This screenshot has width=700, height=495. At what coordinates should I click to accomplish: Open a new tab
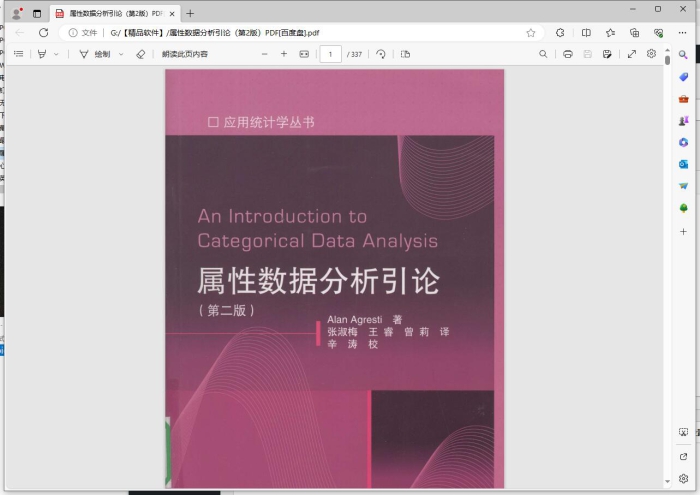pos(190,14)
